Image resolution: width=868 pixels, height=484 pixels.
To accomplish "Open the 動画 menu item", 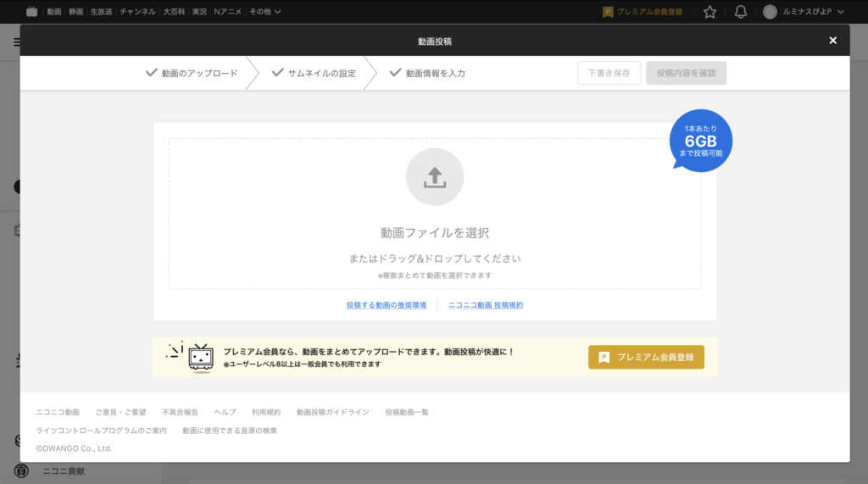I will pos(54,12).
